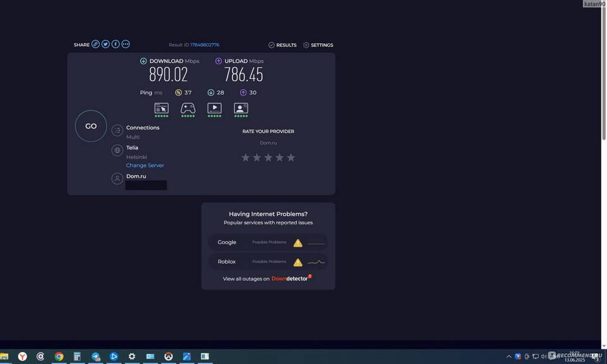Click the Dom.ru provider user icon
607x364 pixels.
(118, 178)
